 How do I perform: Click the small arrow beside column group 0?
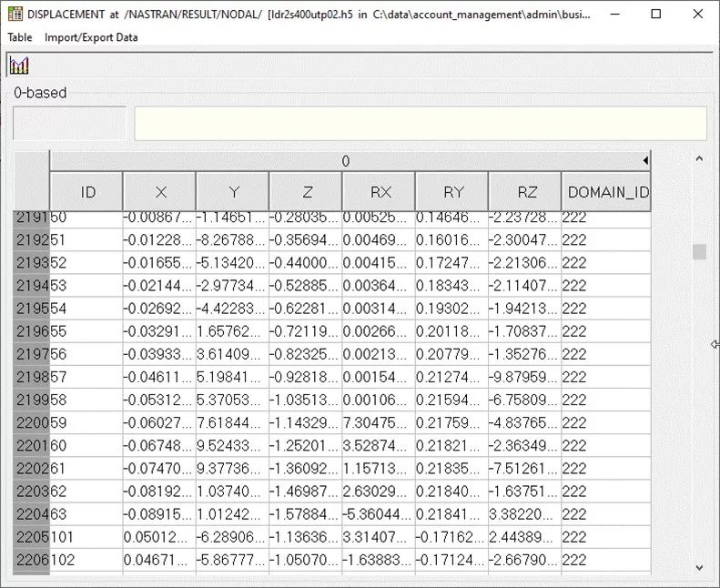click(x=645, y=161)
